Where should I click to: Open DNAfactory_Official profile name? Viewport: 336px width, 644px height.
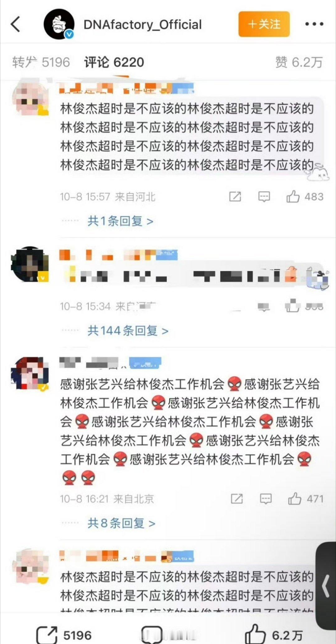(x=143, y=25)
